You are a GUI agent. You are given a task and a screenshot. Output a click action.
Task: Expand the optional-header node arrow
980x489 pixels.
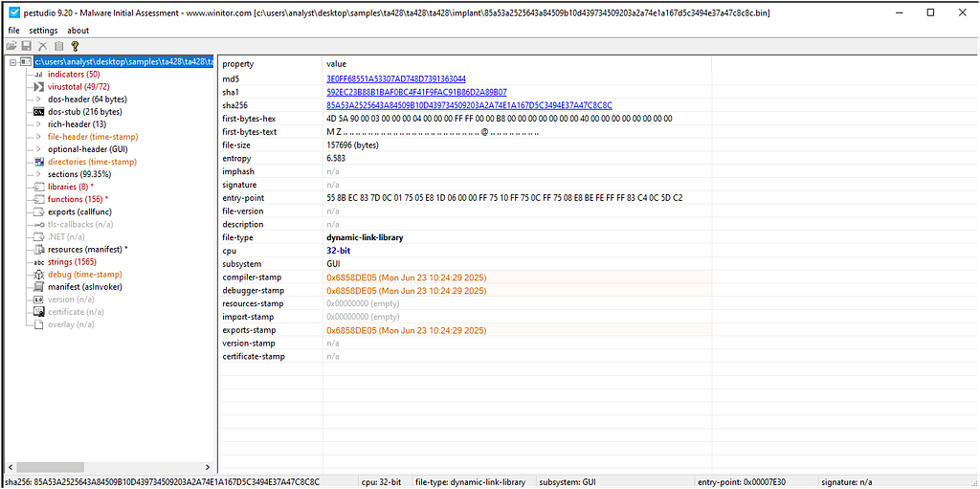pos(38,149)
